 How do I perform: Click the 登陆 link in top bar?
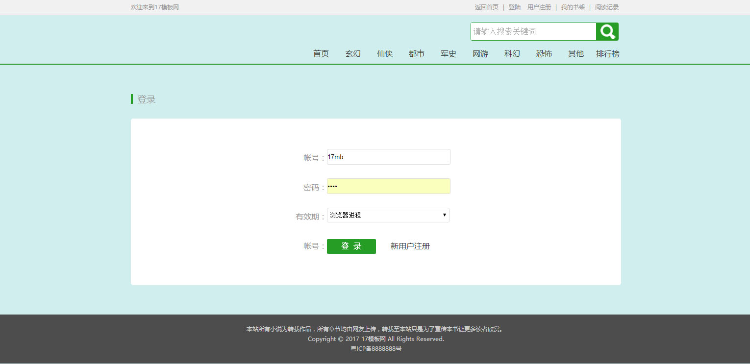click(x=515, y=7)
